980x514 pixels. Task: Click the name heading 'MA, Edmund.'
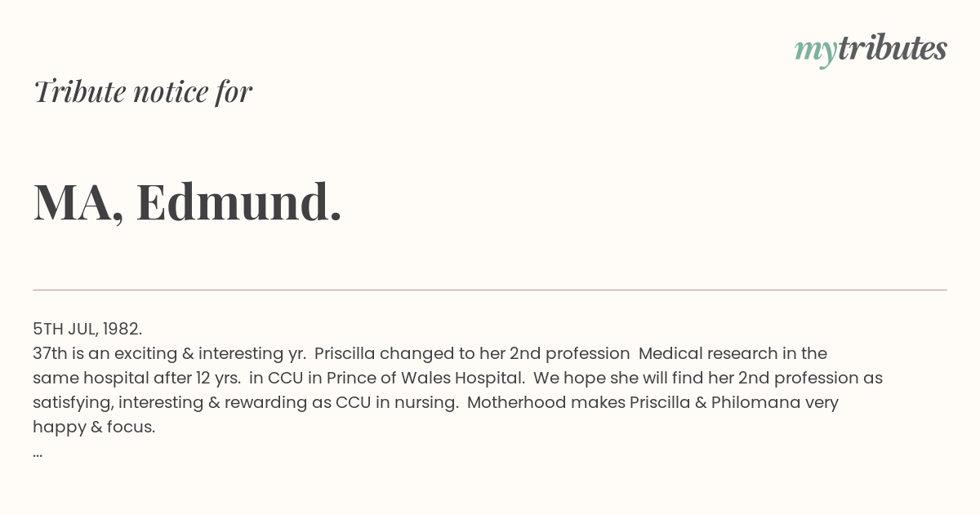tap(187, 202)
